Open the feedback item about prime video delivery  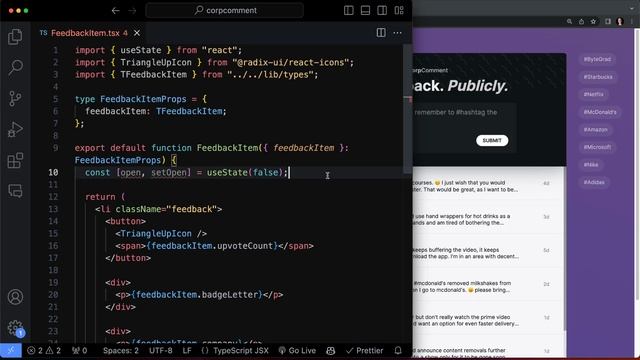coord(488,320)
